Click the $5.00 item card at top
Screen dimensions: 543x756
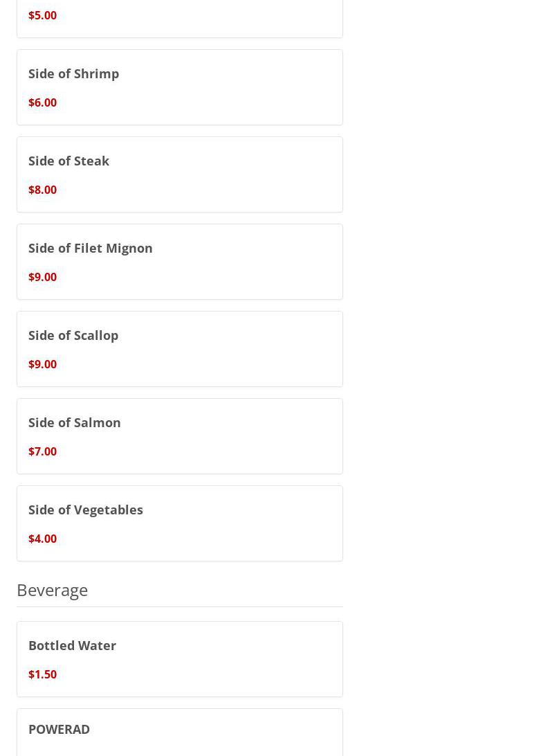180,19
